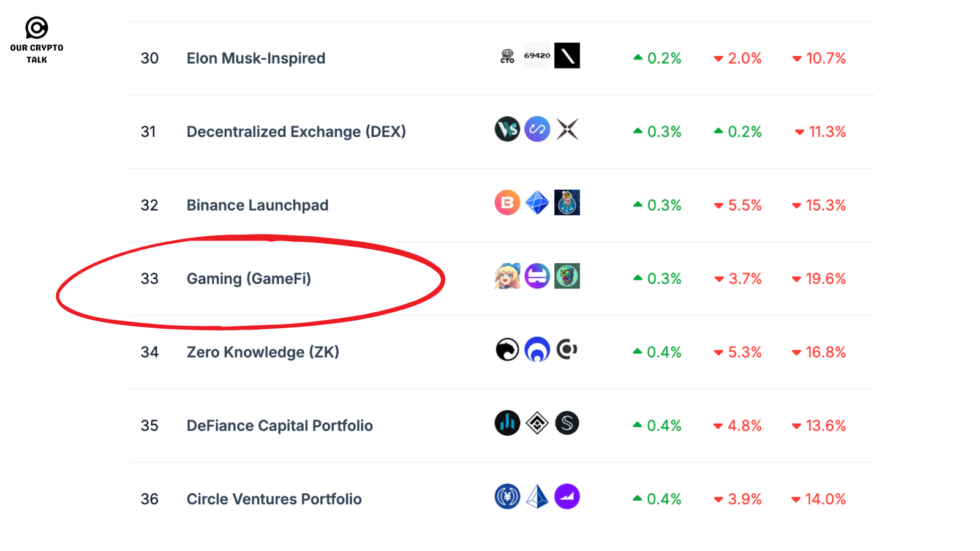This screenshot has height=551, width=980.
Task: Click the blue bar chart coin icon
Action: pyautogui.click(x=507, y=423)
